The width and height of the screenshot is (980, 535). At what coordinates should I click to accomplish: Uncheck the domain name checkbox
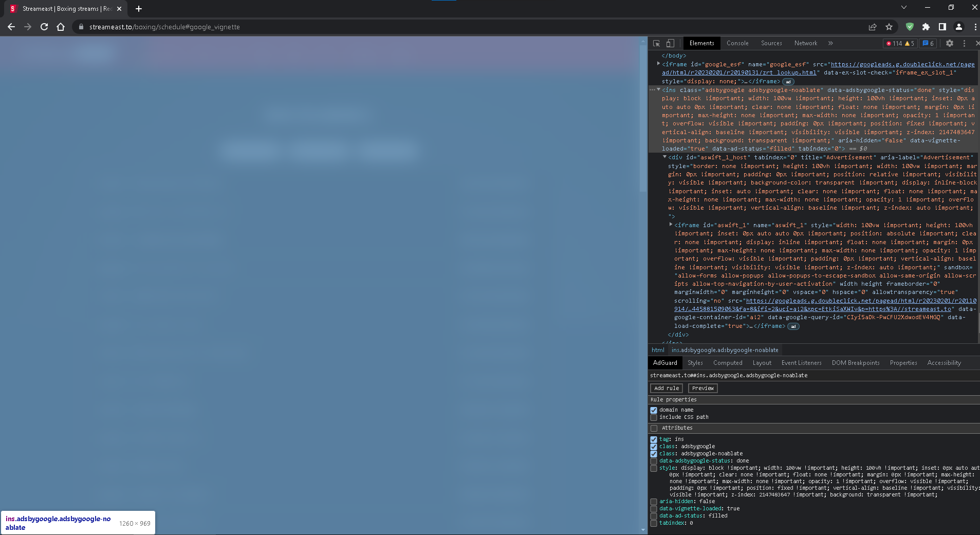tap(654, 410)
